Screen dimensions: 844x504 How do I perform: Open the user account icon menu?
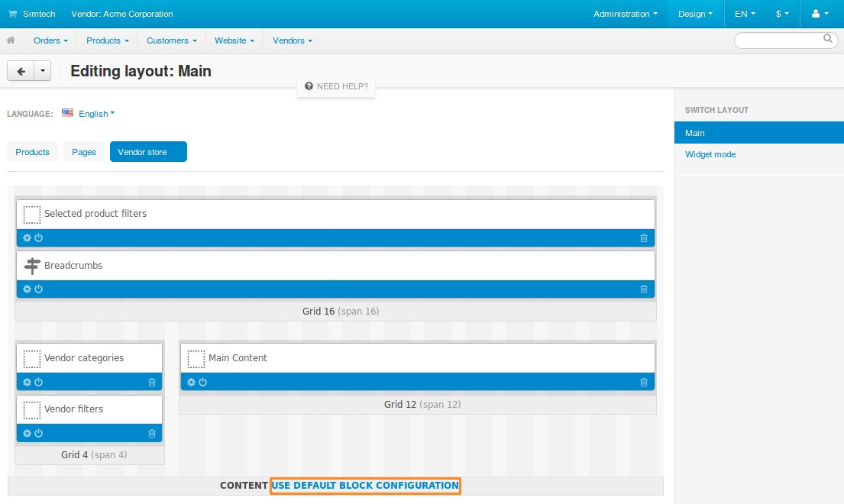(820, 14)
